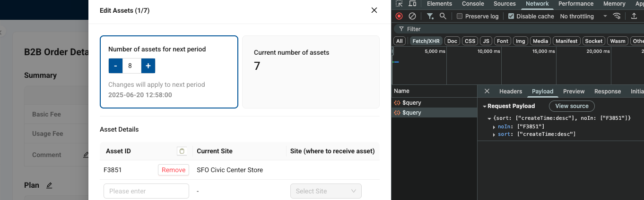
Task: Open network conditions wifi icon
Action: coord(617,16)
